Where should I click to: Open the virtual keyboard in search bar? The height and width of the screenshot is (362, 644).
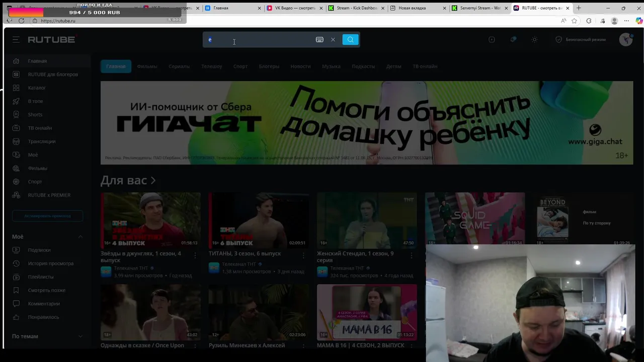319,40
